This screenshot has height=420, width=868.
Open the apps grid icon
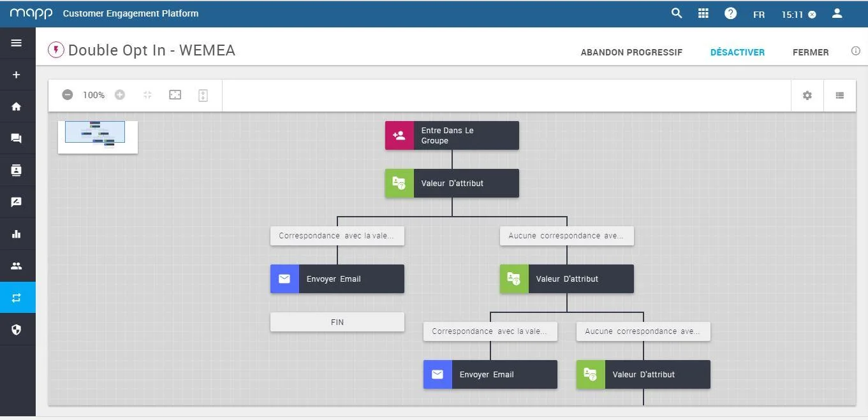click(703, 13)
